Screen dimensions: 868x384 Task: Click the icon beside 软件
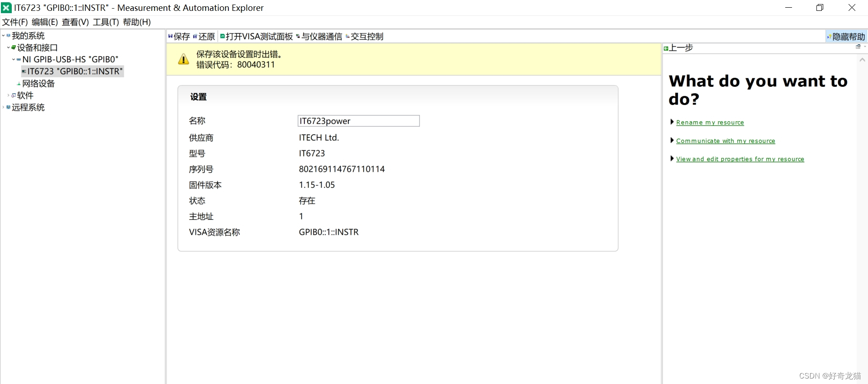point(14,95)
